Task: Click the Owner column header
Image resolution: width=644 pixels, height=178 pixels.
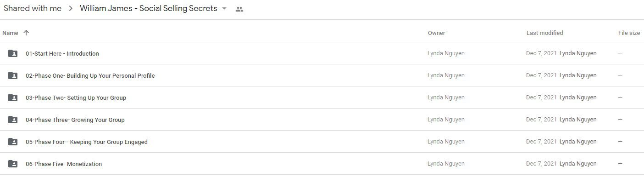Action: pos(436,33)
